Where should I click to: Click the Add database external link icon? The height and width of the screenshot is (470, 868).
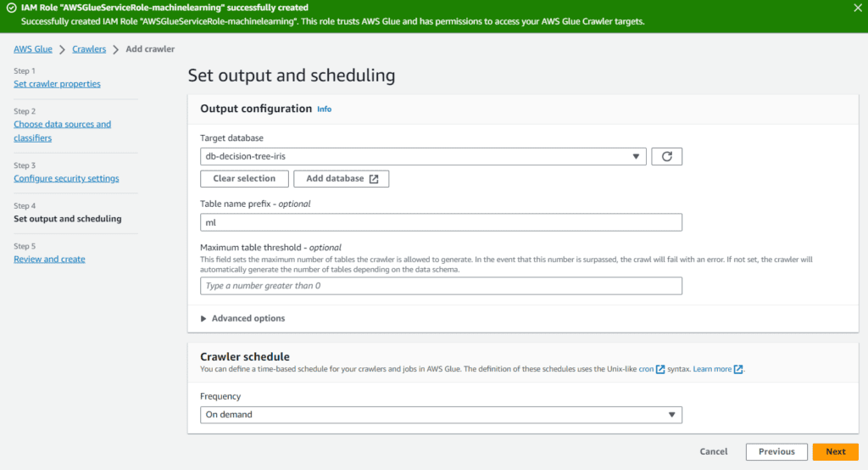(374, 179)
